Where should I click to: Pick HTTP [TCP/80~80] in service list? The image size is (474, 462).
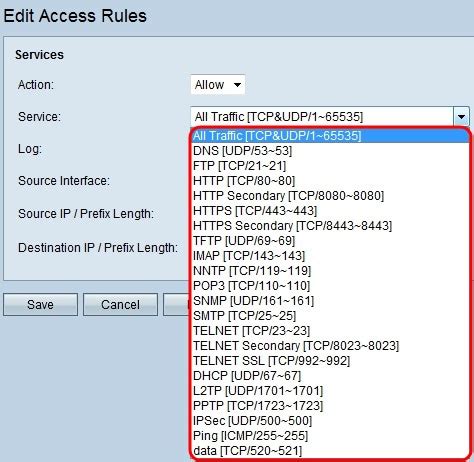[331, 181]
